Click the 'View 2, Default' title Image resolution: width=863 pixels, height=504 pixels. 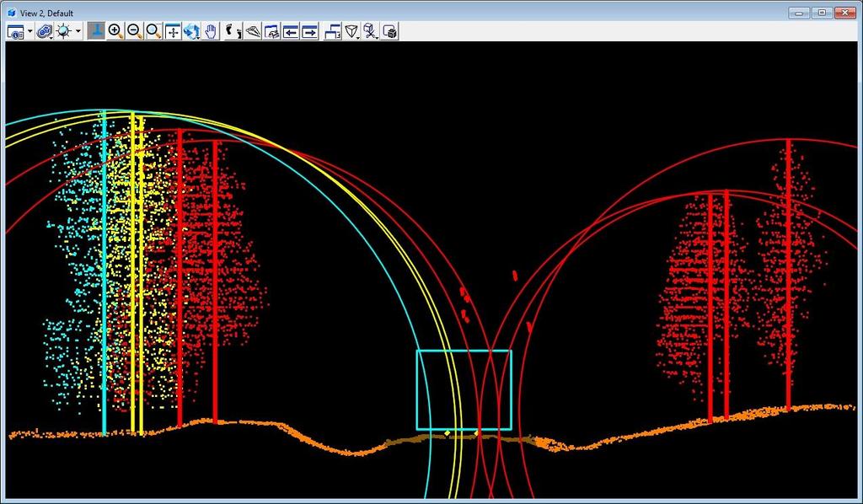pos(47,13)
